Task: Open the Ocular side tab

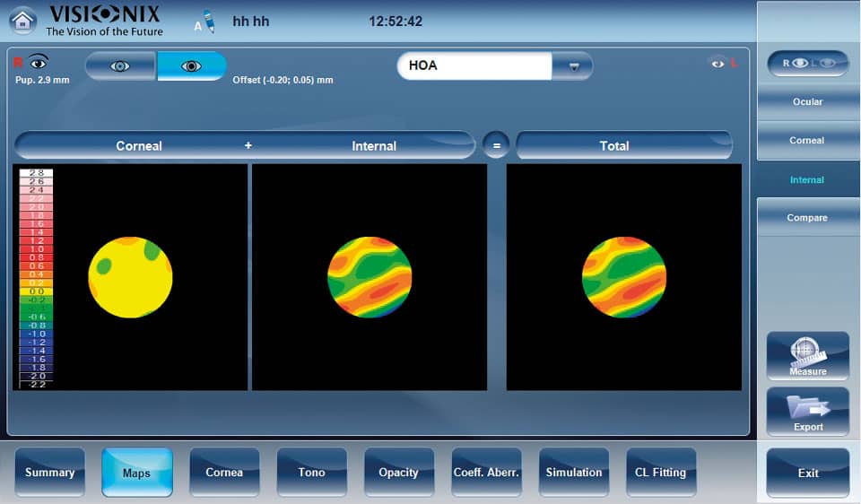Action: pyautogui.click(x=808, y=101)
